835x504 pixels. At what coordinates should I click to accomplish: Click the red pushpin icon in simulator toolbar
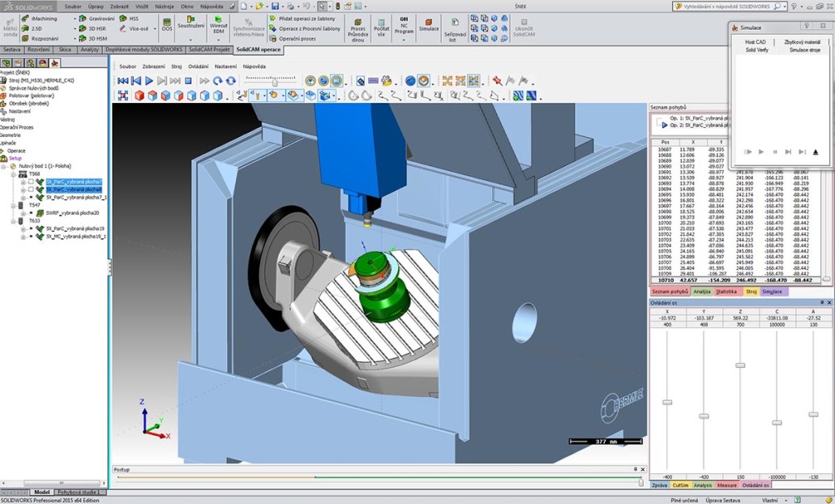pyautogui.click(x=498, y=81)
